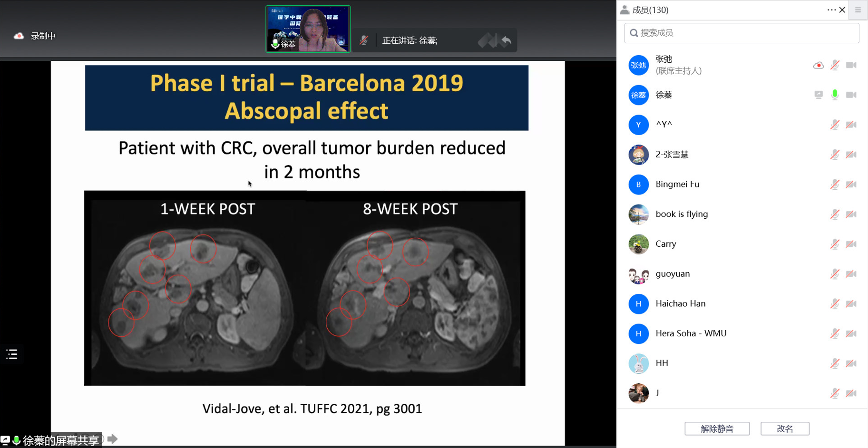Click 徐蓁's speaker video thumbnail

pos(308,29)
